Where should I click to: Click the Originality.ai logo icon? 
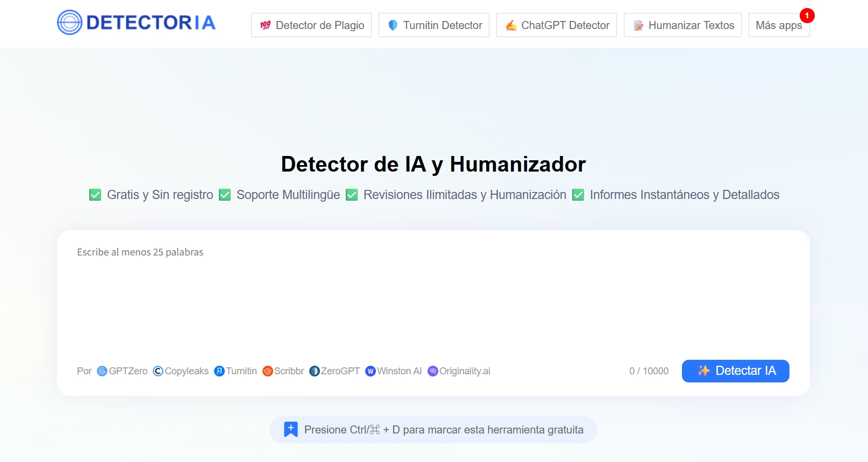[x=433, y=371]
